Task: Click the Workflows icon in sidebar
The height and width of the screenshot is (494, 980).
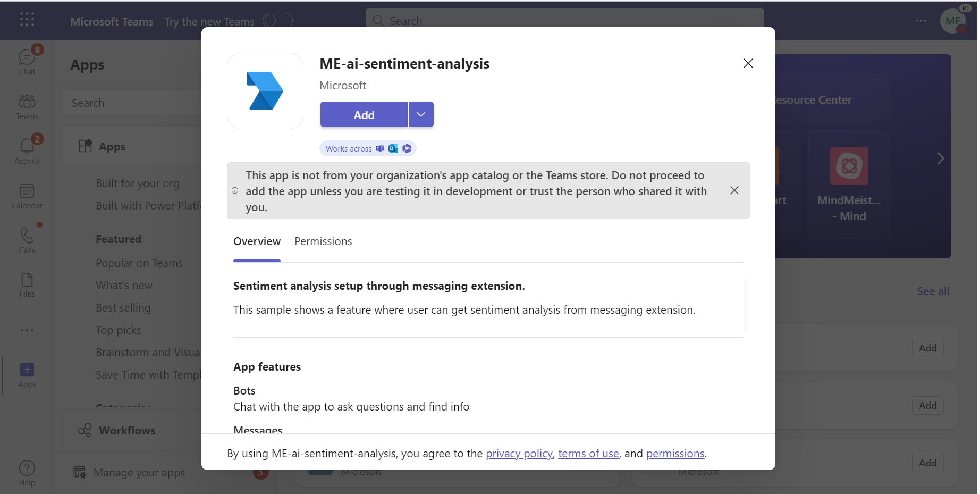Action: click(85, 430)
